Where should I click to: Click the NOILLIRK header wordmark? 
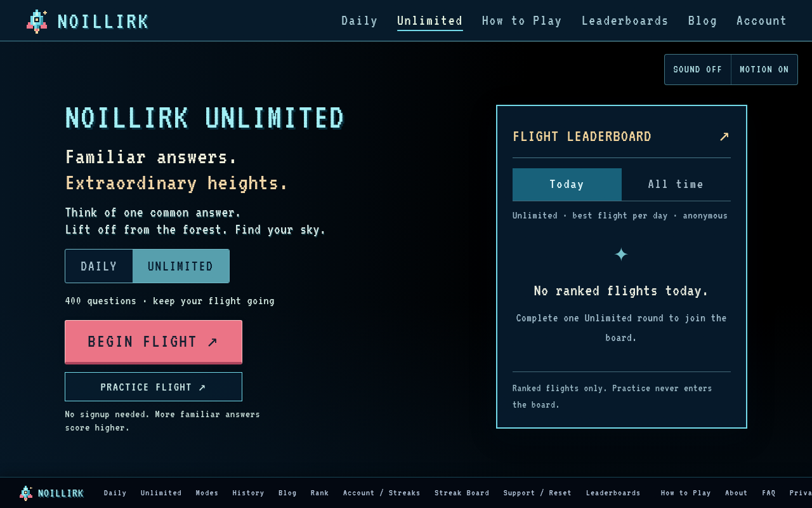click(103, 22)
